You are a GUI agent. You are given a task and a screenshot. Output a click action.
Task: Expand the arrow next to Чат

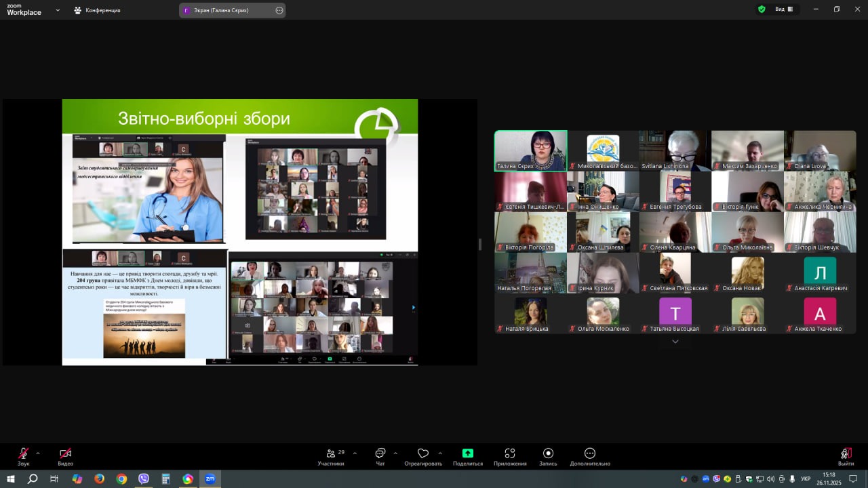395,453
